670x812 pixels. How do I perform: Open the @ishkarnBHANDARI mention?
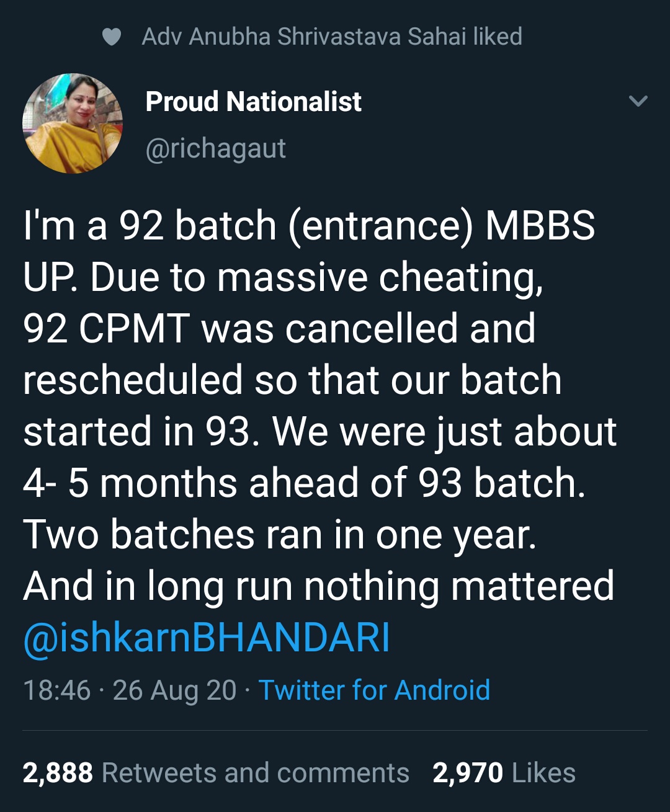[207, 638]
